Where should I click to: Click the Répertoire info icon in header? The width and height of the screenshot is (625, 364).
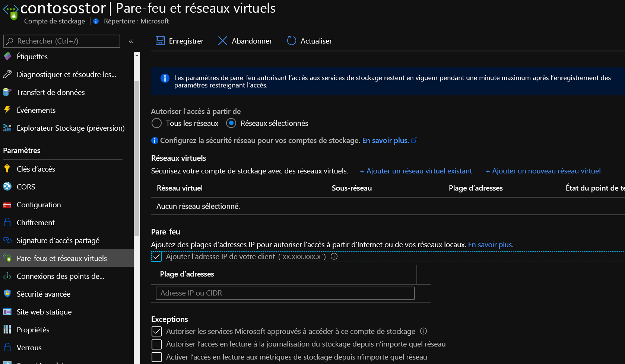click(96, 21)
